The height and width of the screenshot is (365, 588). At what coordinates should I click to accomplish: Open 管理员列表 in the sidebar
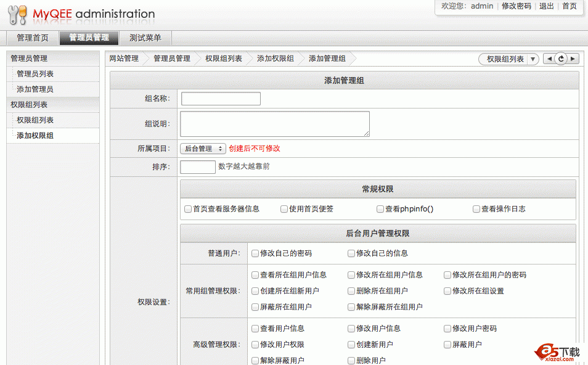tap(35, 74)
